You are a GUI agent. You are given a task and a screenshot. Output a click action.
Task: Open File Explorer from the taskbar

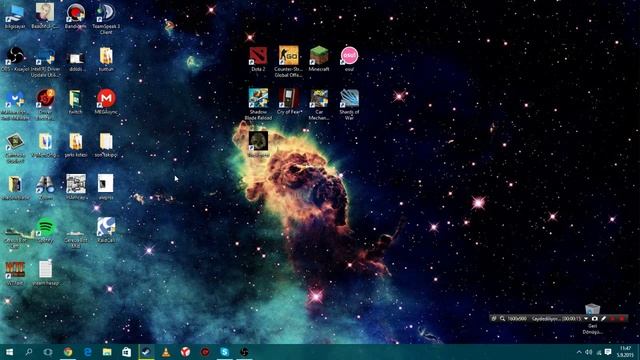107,352
